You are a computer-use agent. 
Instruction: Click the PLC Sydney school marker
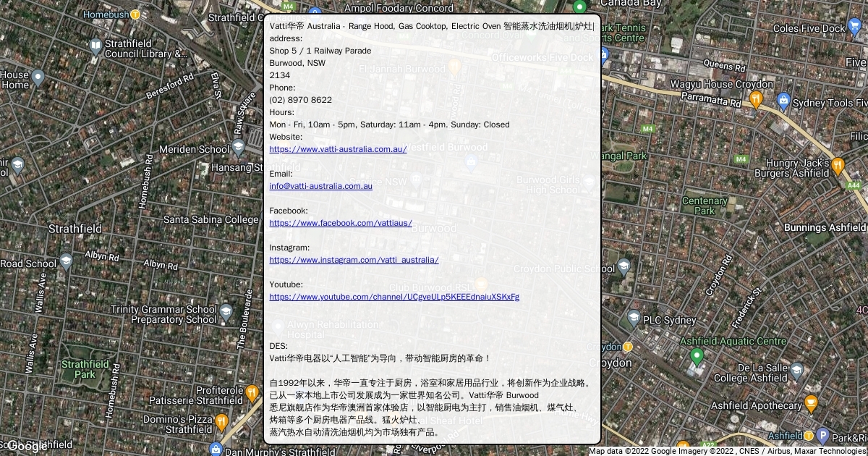[634, 318]
